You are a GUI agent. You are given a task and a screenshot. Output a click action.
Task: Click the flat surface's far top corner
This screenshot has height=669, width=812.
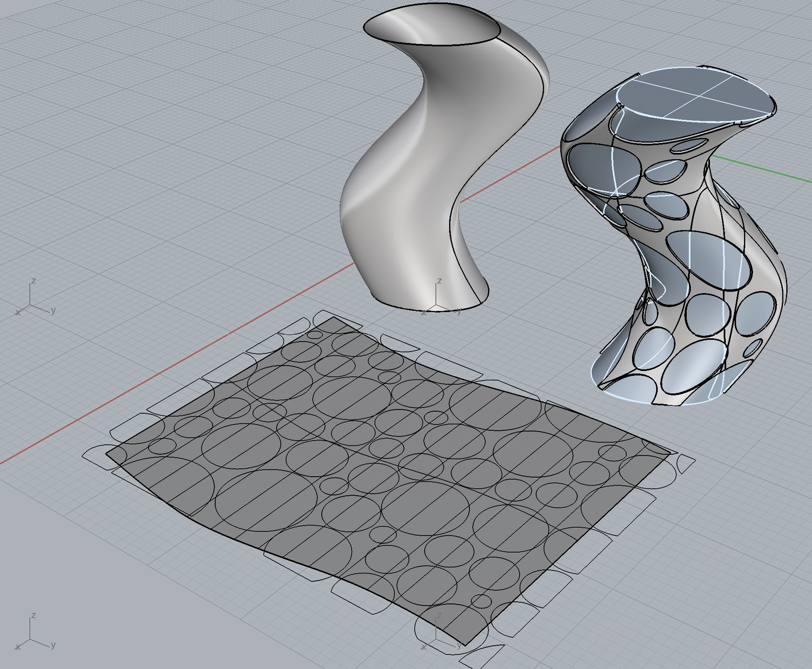click(x=334, y=317)
